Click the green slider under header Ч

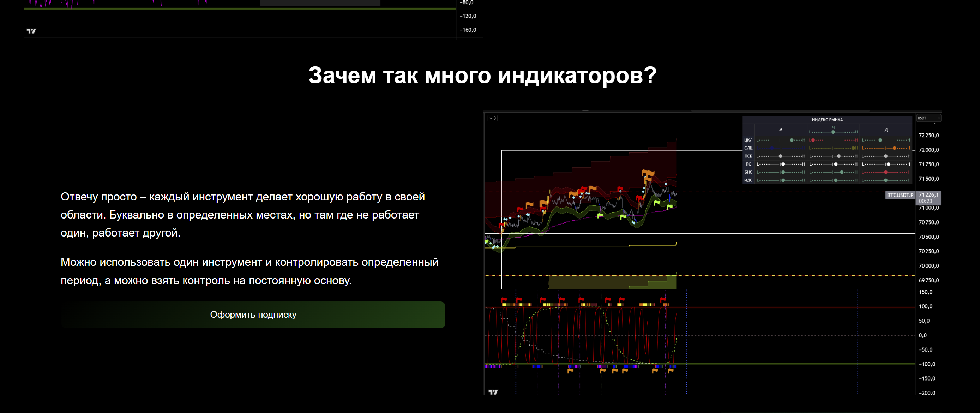coord(833,132)
